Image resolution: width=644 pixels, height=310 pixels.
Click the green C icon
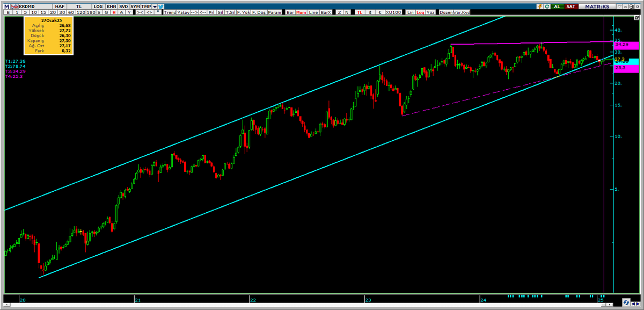click(546, 6)
